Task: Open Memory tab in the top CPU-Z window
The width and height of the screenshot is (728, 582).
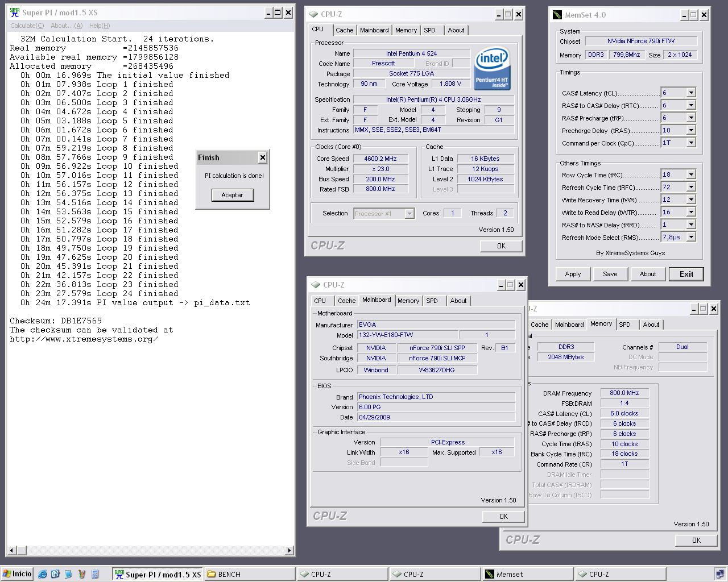Action: tap(406, 30)
